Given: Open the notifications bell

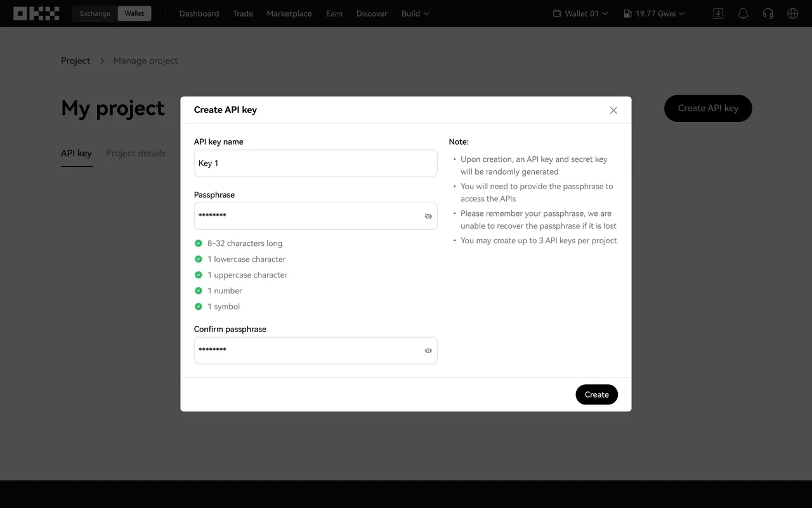Looking at the screenshot, I should click(743, 13).
